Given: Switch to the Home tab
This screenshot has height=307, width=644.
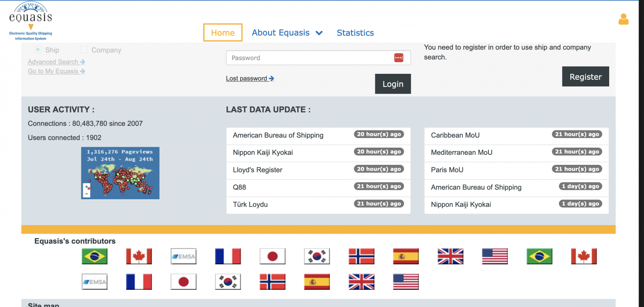Looking at the screenshot, I should (x=223, y=32).
